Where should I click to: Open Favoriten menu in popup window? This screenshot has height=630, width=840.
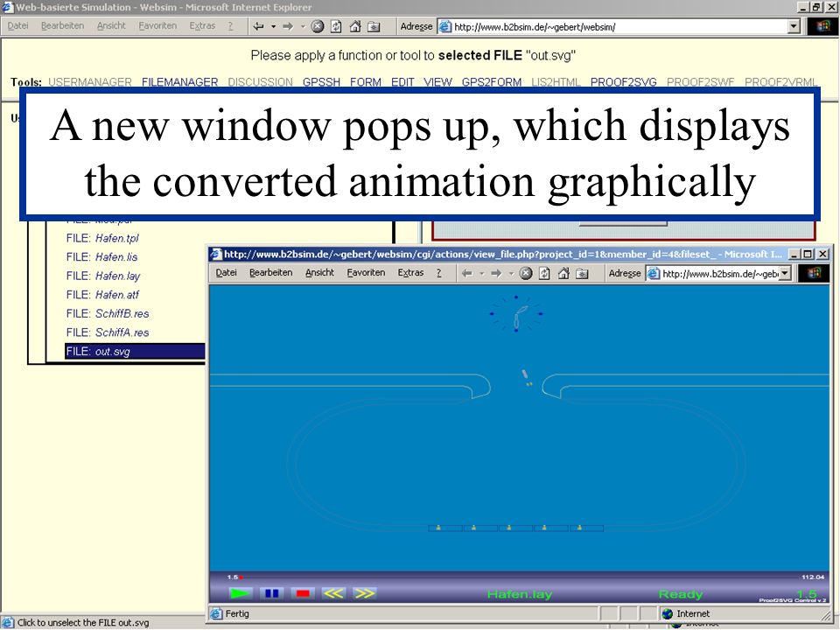(x=366, y=273)
